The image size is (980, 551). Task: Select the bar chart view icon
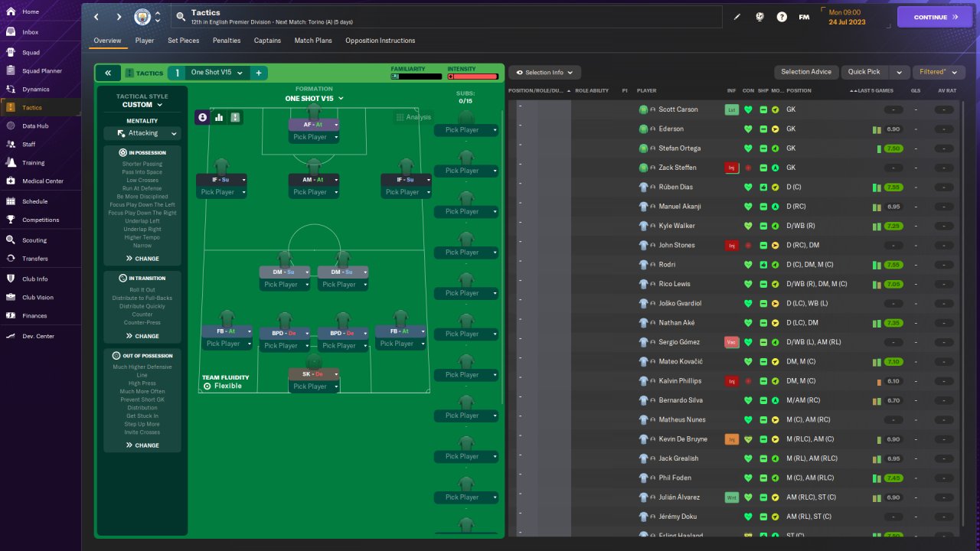click(x=219, y=117)
